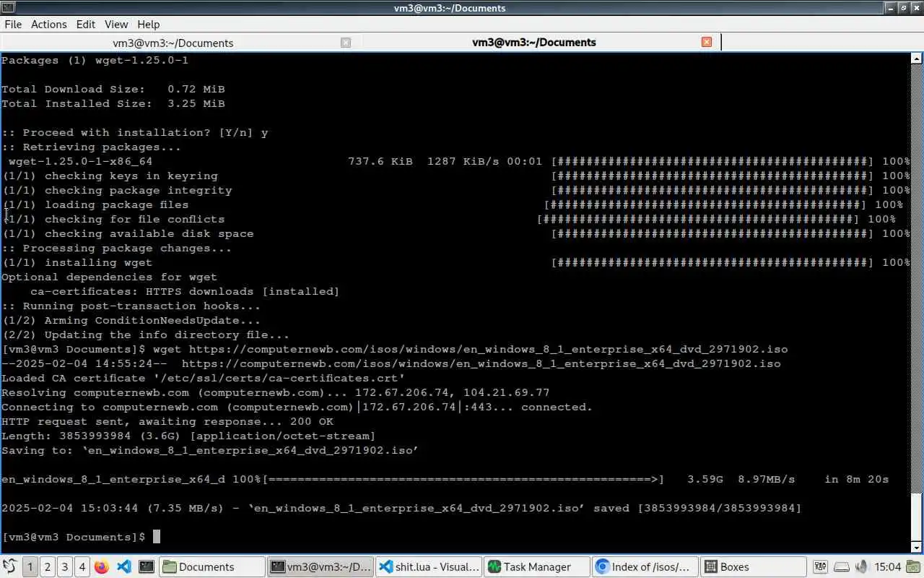Click the shell prompt input line
Screen dimensions: 924x578
click(81, 537)
